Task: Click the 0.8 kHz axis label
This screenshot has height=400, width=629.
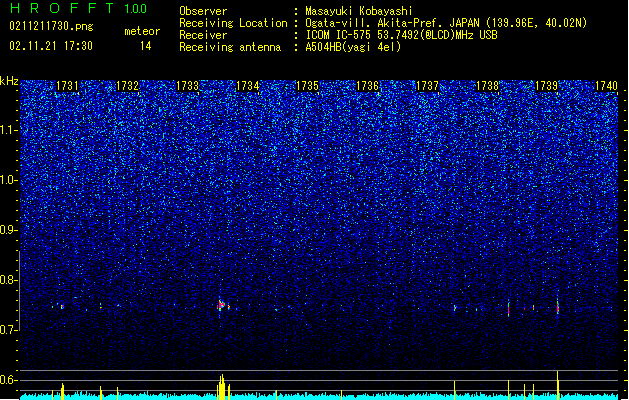Action: pyautogui.click(x=8, y=280)
